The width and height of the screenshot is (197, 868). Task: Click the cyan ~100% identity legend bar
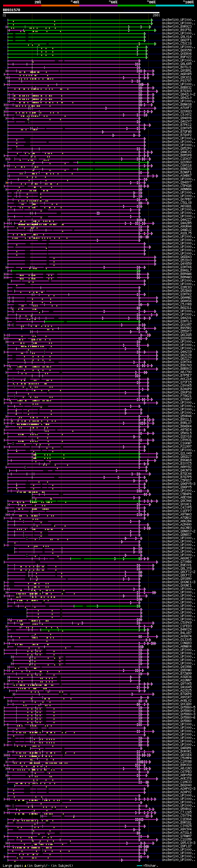[175, 6]
